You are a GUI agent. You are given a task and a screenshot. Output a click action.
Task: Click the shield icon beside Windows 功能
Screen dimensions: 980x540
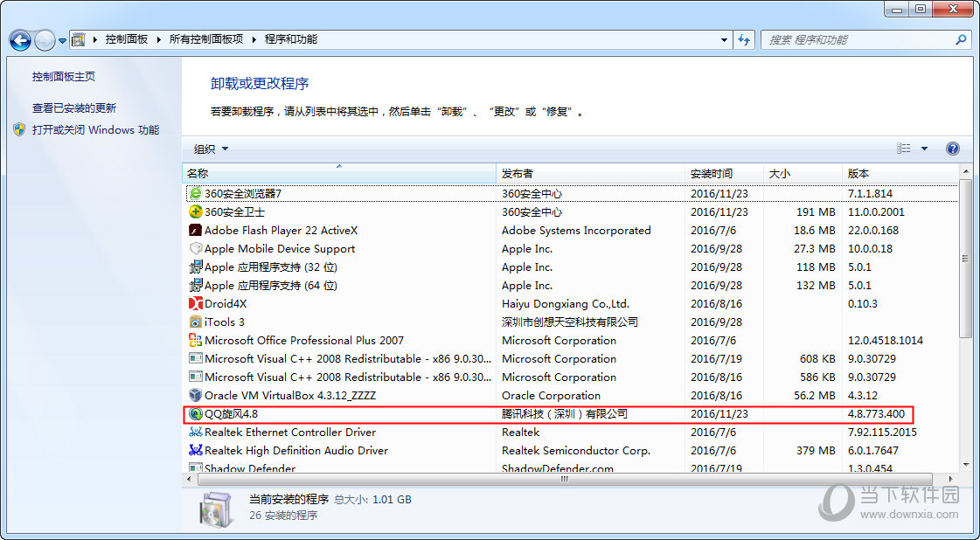[x=19, y=130]
